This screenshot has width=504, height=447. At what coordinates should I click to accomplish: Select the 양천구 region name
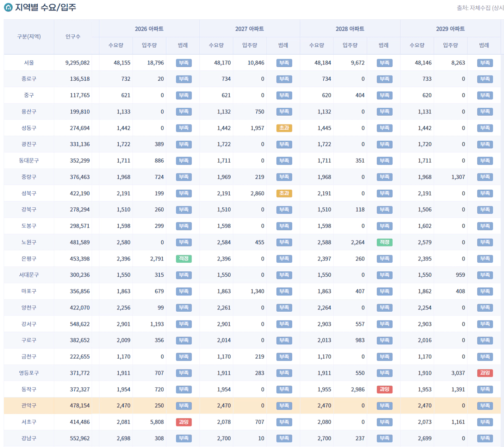tap(29, 307)
